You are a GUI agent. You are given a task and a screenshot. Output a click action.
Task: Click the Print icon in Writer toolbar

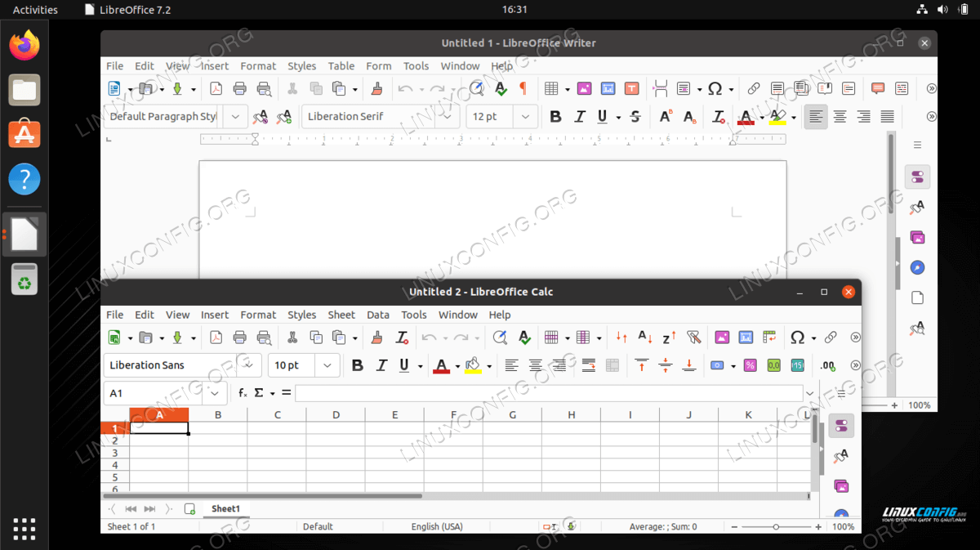pos(239,89)
